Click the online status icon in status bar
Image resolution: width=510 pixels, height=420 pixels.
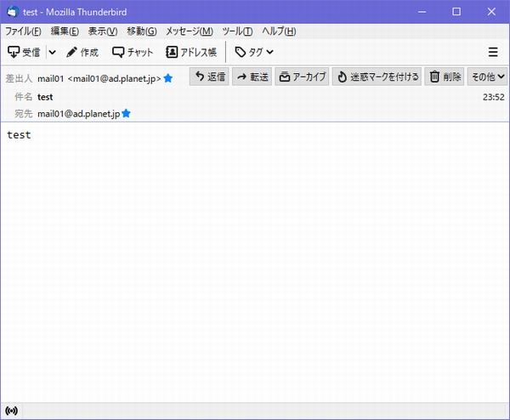click(11, 411)
